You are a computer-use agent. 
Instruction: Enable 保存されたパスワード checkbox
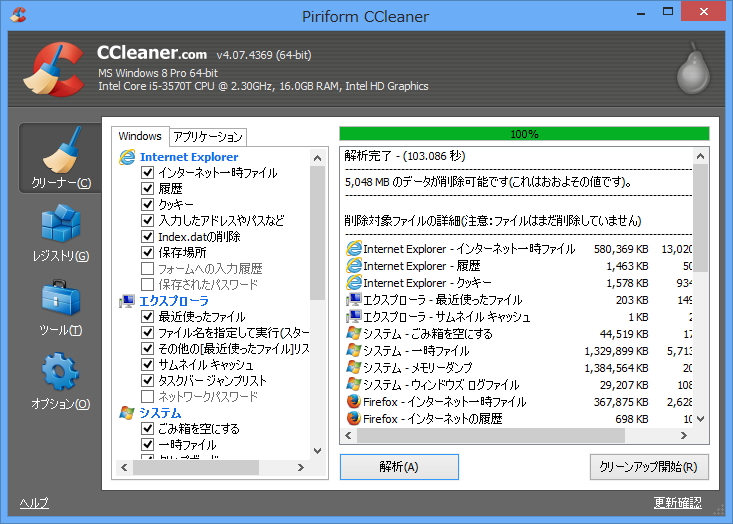(147, 284)
